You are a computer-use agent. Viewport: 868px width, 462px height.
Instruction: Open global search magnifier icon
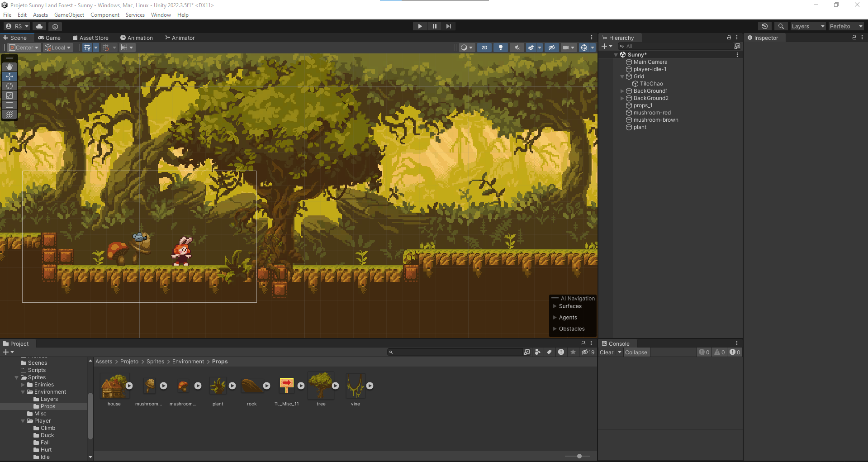pos(781,26)
